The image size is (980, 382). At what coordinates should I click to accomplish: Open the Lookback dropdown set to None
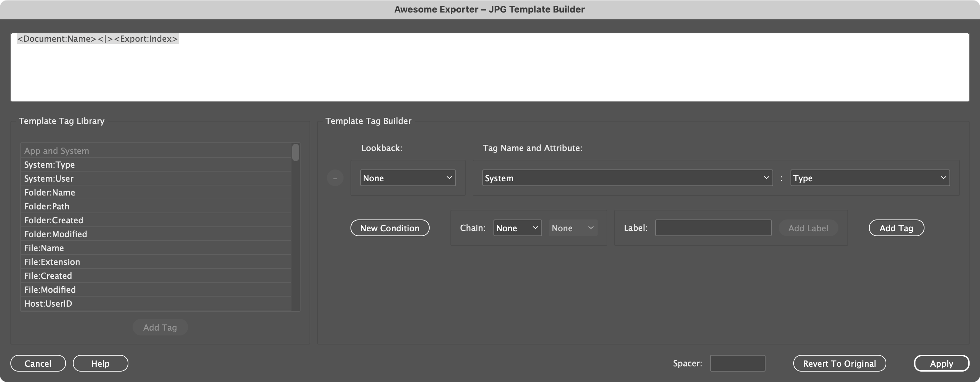[x=407, y=178]
